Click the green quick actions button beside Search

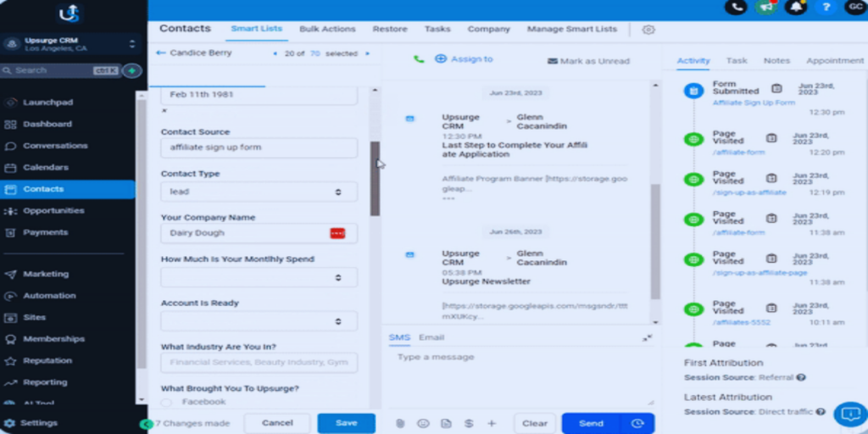tap(131, 71)
